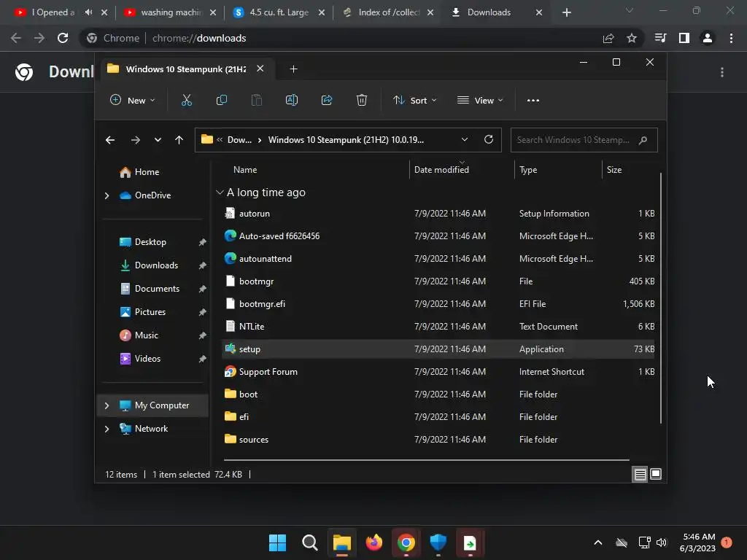Image resolution: width=747 pixels, height=560 pixels.
Task: Click the Delete trash icon in Explorer toolbar
Action: click(362, 100)
